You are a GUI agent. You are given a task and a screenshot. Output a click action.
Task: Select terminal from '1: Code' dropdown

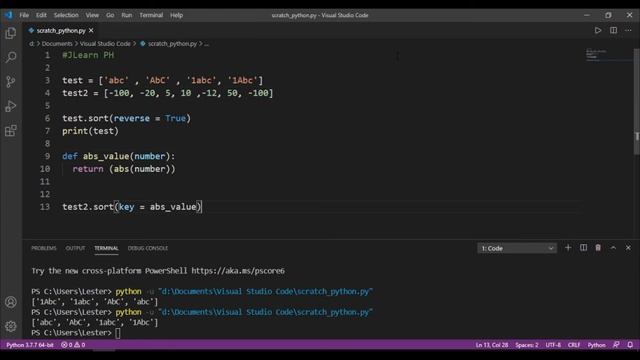tap(517, 248)
